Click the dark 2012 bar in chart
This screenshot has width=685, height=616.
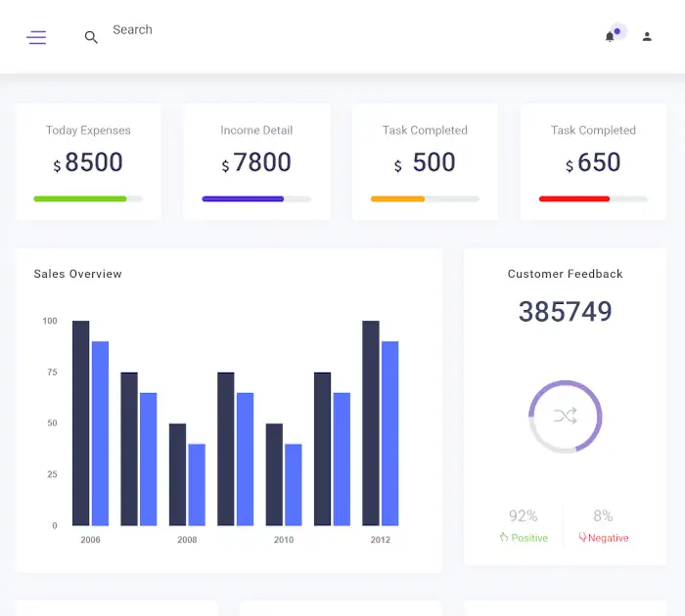[x=371, y=423]
